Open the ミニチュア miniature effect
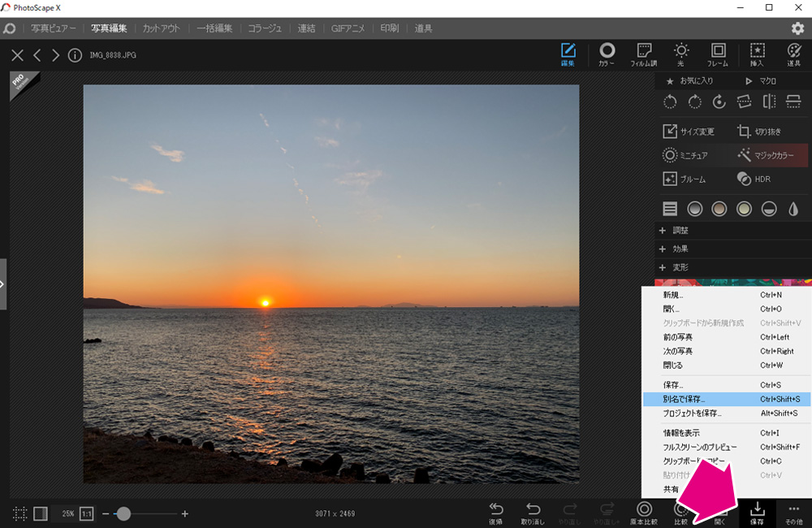The image size is (812, 528). [x=685, y=155]
